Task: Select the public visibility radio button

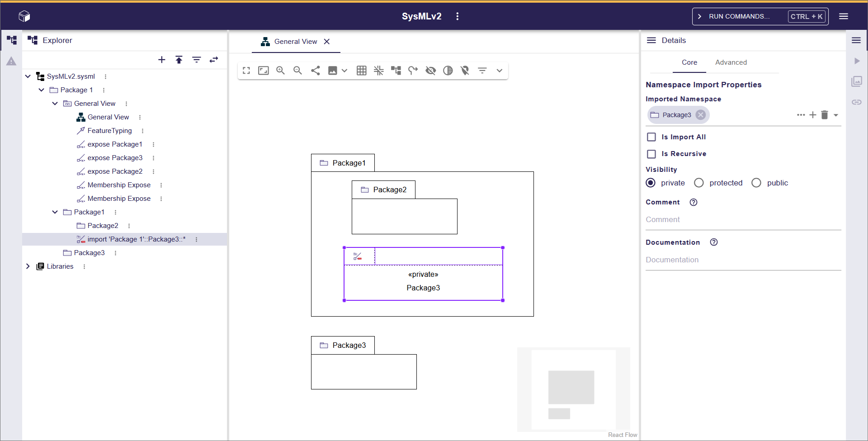Action: pos(756,183)
